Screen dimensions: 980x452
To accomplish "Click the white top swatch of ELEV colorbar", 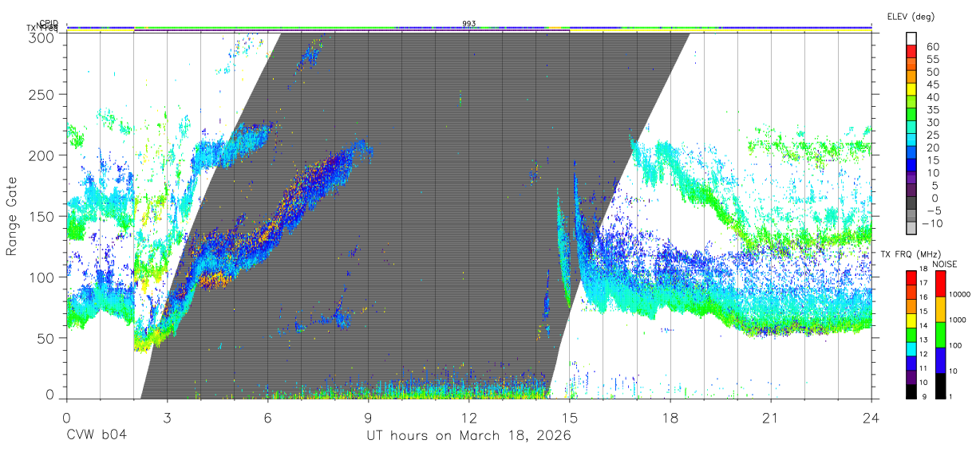I will pyautogui.click(x=912, y=38).
